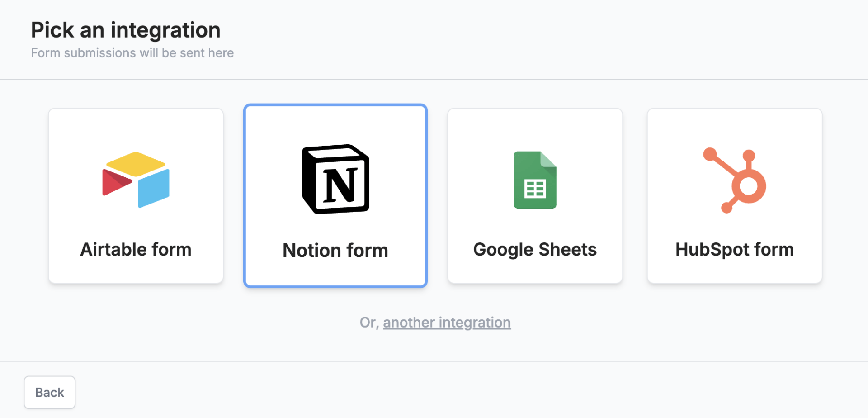Click the HubSpot sprocket icon
The image size is (868, 418).
[x=734, y=180]
